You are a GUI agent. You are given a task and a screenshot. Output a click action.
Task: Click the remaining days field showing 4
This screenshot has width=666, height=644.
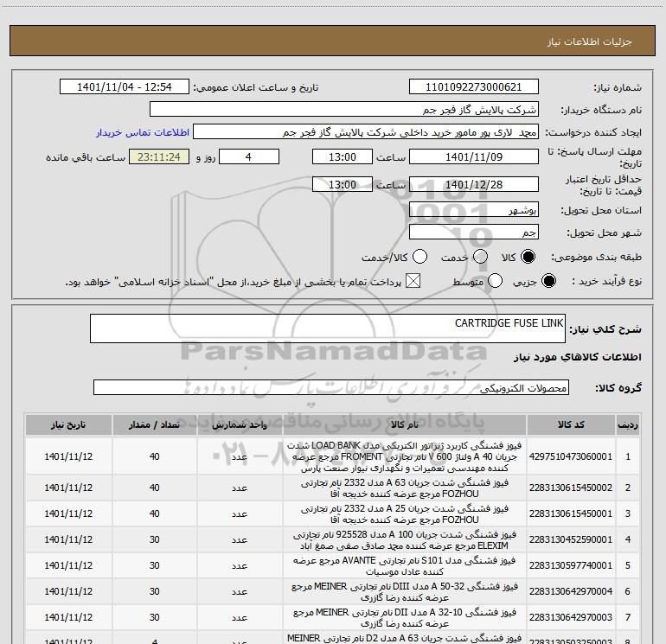[248, 157]
